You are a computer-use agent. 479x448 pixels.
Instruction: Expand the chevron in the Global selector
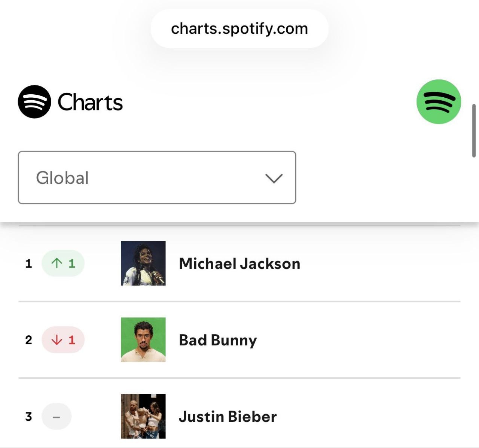[x=274, y=178]
